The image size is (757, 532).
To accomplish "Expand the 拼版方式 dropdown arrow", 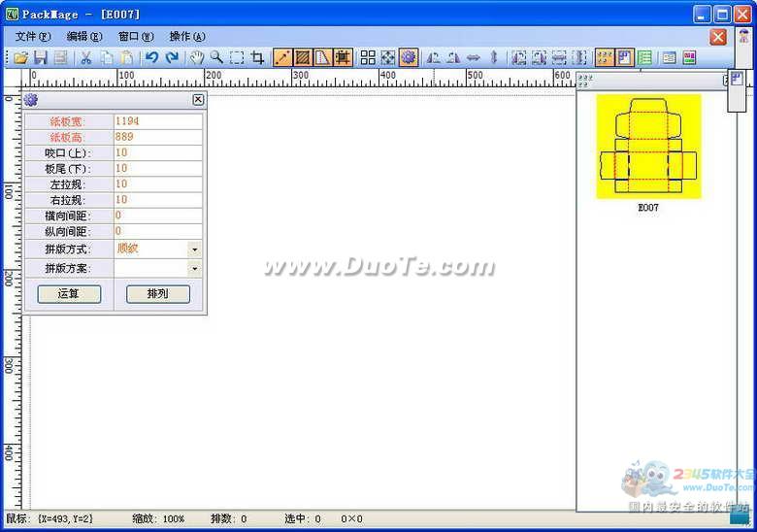I will coord(194,249).
